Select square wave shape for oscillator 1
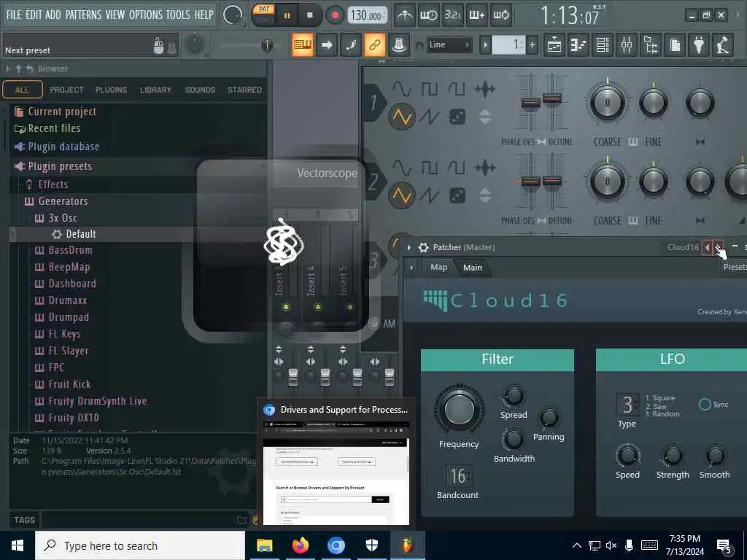The height and width of the screenshot is (560, 747). (x=429, y=88)
